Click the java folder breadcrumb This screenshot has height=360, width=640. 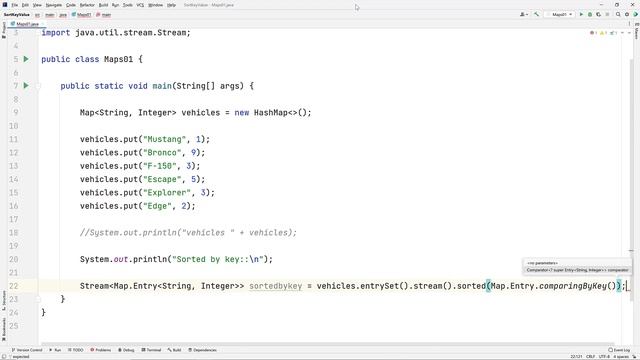[x=63, y=15]
